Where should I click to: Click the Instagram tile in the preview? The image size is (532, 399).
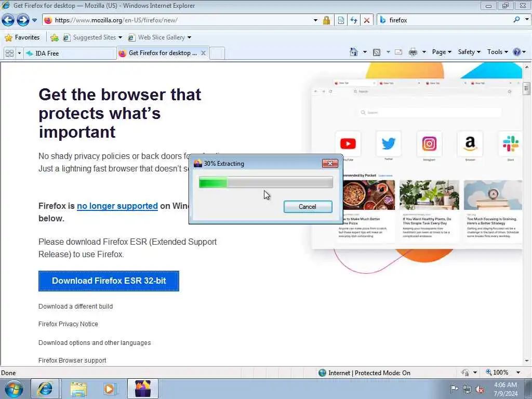[x=429, y=144]
